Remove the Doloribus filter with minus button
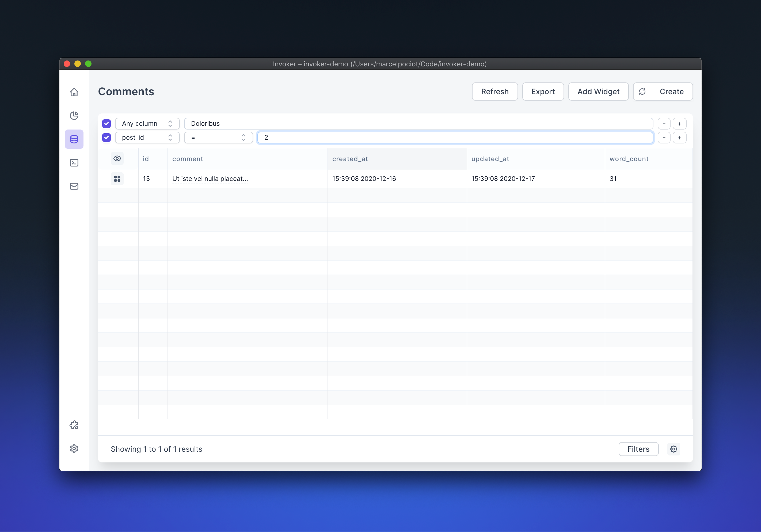 point(664,124)
